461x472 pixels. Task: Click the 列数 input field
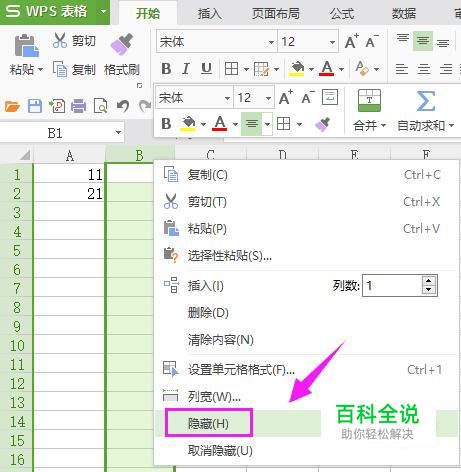point(393,285)
